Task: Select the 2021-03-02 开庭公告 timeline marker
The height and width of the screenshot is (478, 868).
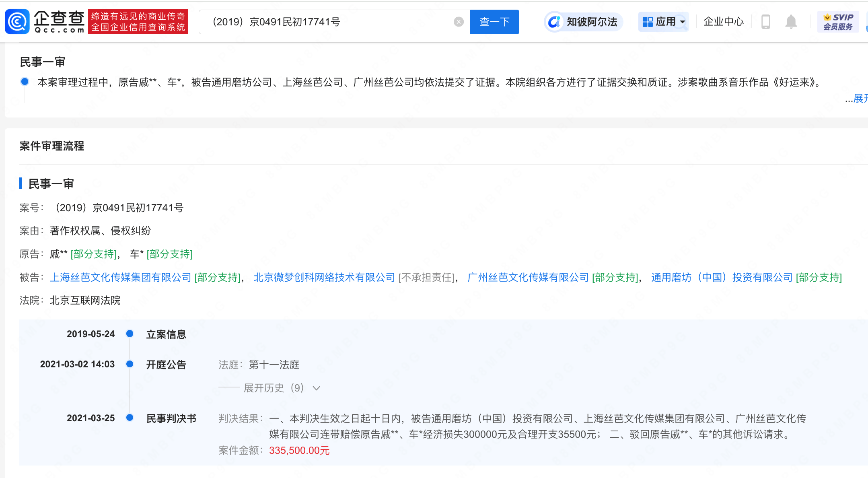Action: click(x=130, y=364)
